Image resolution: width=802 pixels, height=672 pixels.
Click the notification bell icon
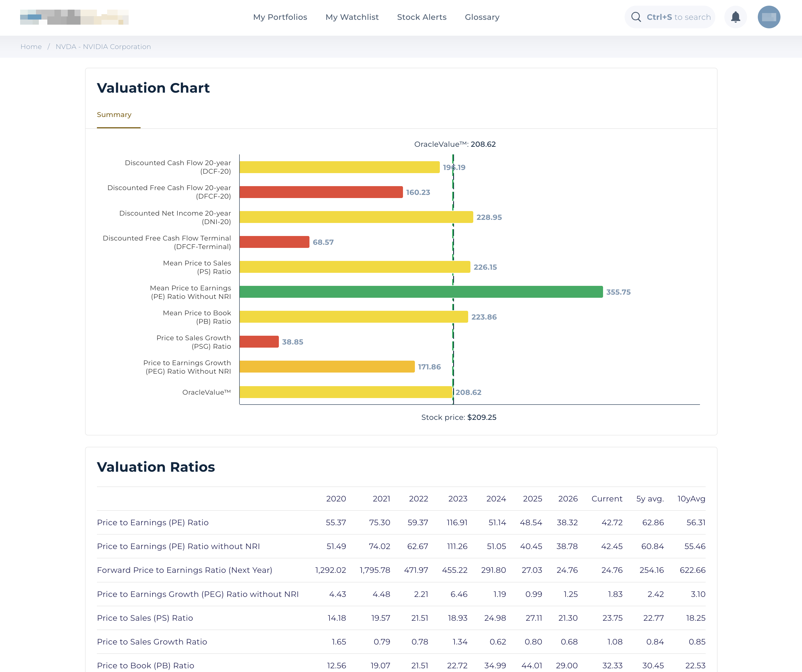(x=735, y=17)
